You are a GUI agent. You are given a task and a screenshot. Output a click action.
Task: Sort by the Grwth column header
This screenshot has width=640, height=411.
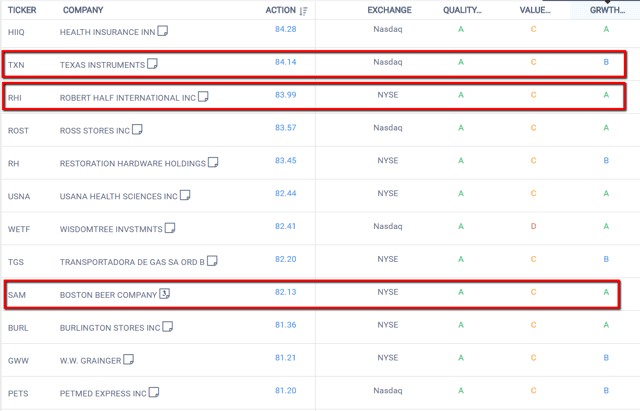click(x=606, y=10)
